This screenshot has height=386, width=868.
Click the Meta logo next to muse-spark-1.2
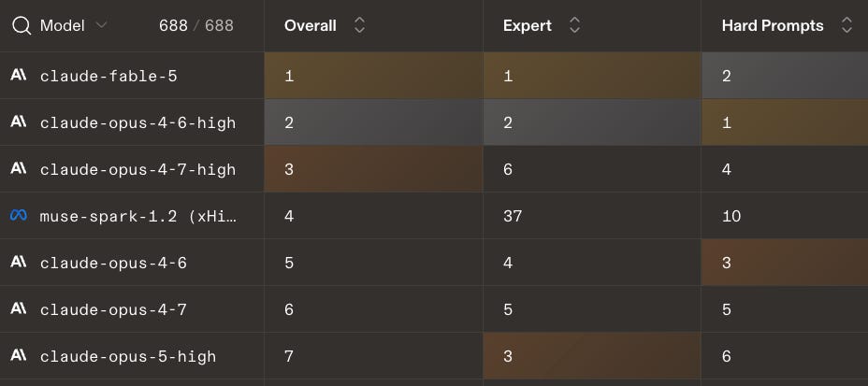19,215
